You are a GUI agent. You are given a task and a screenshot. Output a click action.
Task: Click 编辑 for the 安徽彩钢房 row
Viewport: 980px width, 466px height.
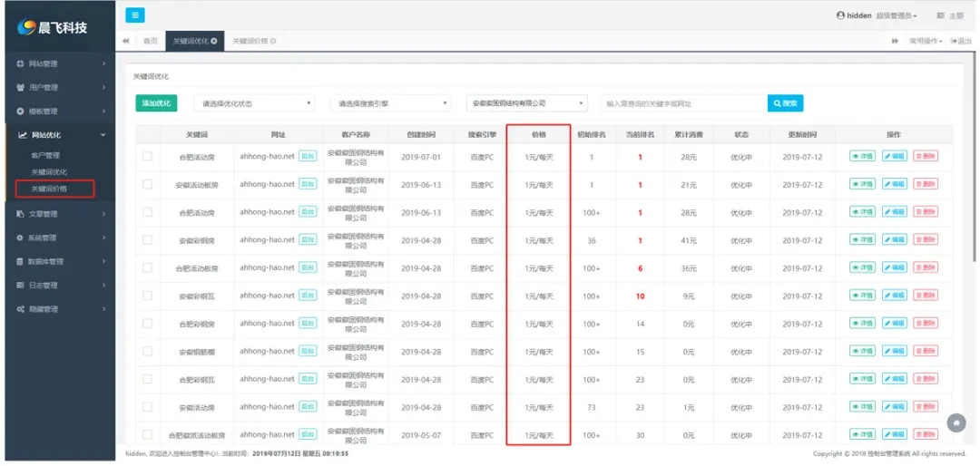click(895, 240)
